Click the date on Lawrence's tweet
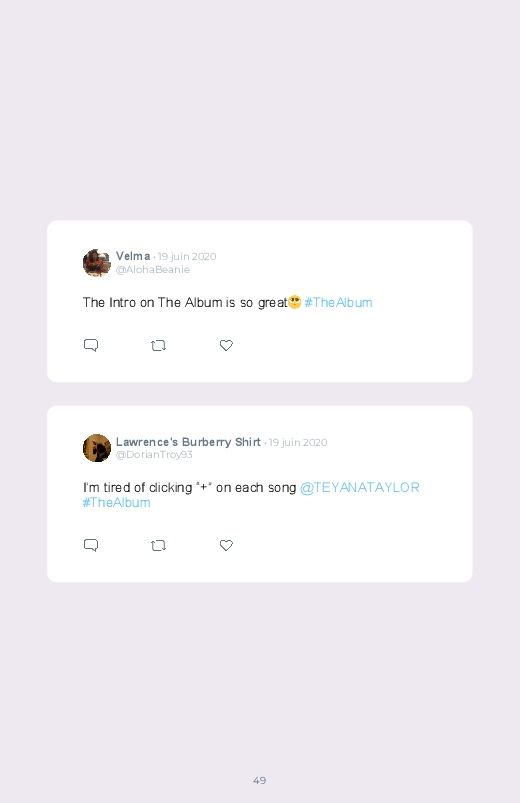This screenshot has width=520, height=803. [x=298, y=442]
